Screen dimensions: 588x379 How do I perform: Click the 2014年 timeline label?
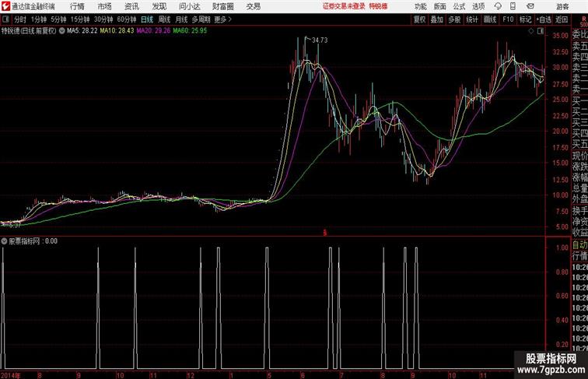(x=11, y=375)
